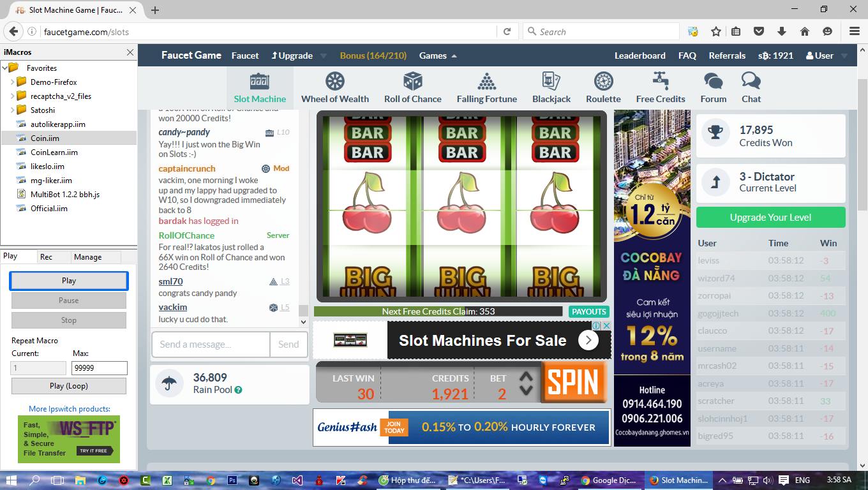The width and height of the screenshot is (868, 490).
Task: Click the iMacros toolbar icon in Firefox
Action: 693,31
